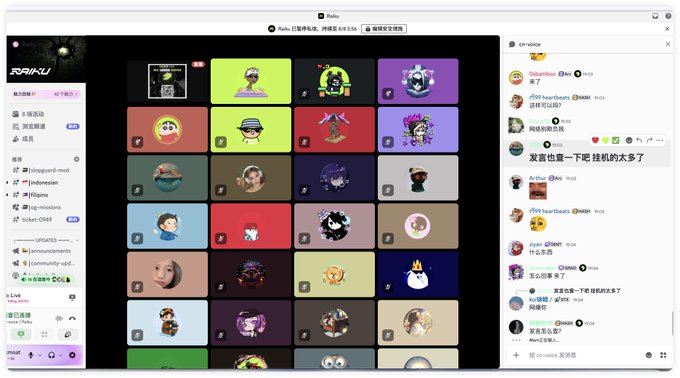Viewport: 680px width, 378px height.
Task: Open the activities grid button
Action: (x=44, y=334)
